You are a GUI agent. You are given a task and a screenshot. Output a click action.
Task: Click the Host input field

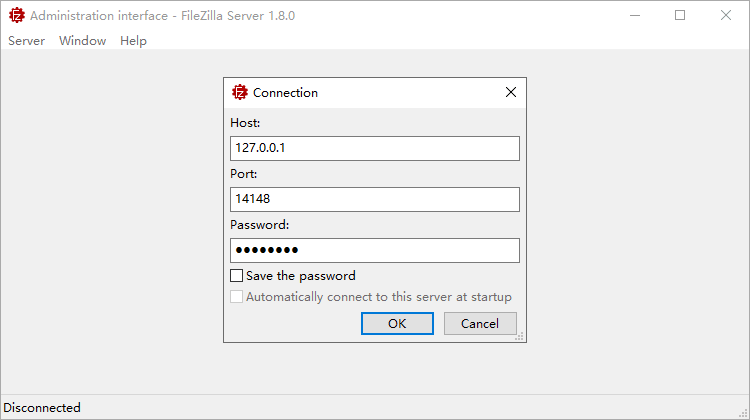[375, 148]
